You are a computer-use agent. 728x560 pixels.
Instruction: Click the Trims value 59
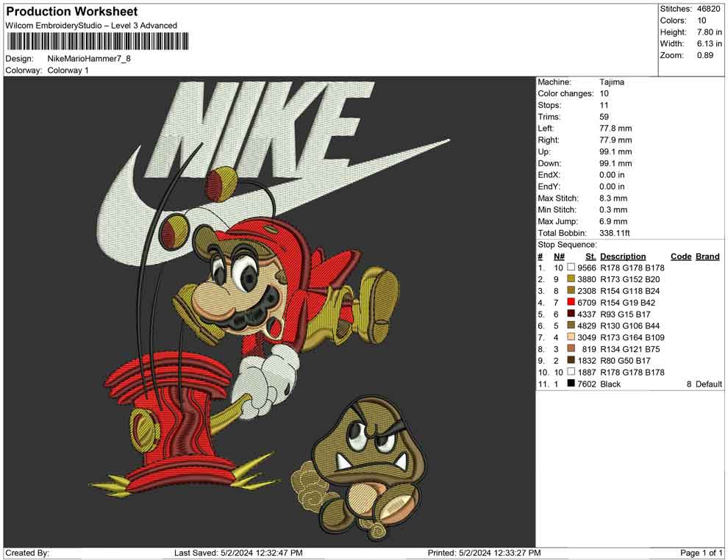point(604,117)
